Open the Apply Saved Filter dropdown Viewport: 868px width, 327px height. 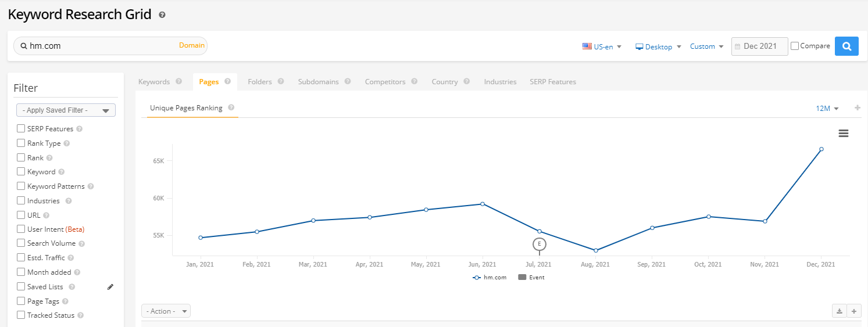click(66, 110)
